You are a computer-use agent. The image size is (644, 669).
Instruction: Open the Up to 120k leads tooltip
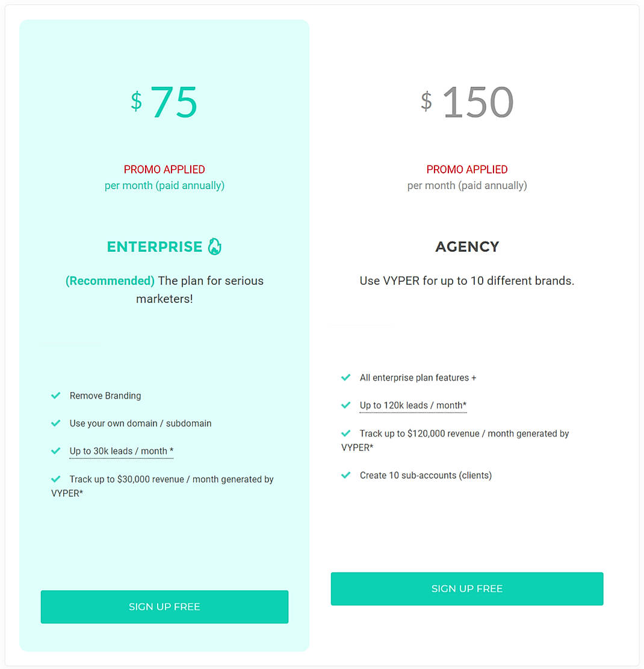[413, 405]
